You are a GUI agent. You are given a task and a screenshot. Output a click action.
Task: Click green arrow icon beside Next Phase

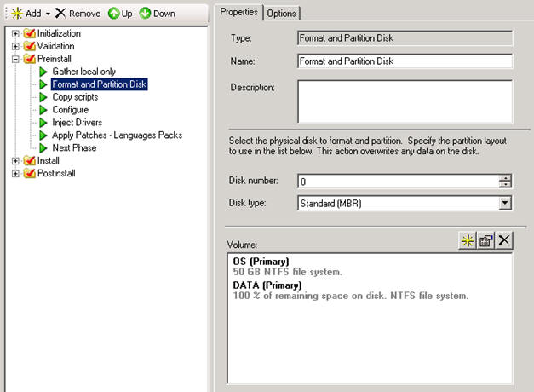tap(43, 148)
